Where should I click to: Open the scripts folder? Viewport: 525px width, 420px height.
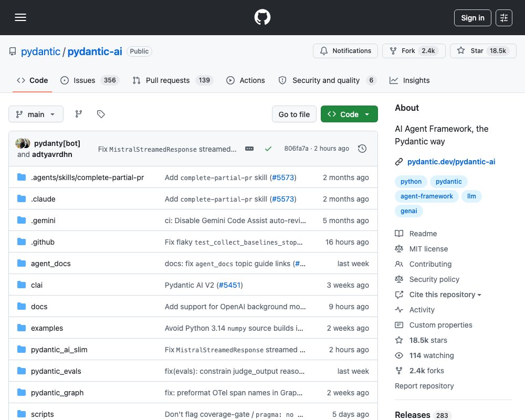[43, 414]
